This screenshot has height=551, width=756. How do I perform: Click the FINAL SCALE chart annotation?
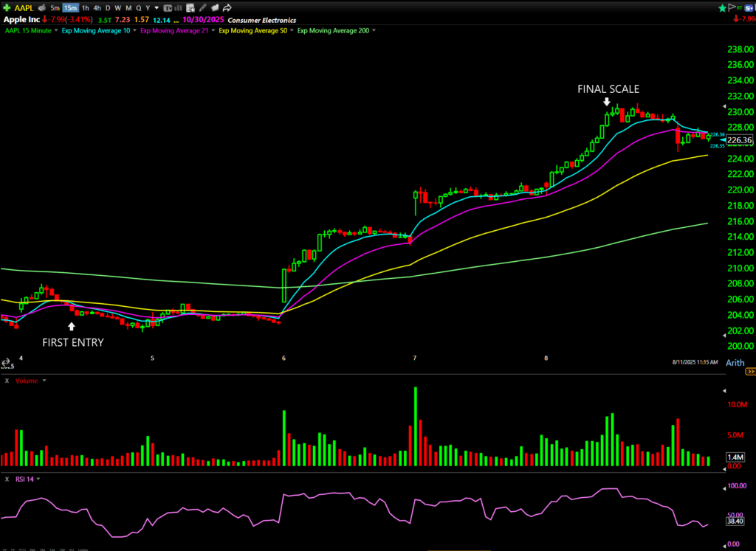(x=608, y=89)
